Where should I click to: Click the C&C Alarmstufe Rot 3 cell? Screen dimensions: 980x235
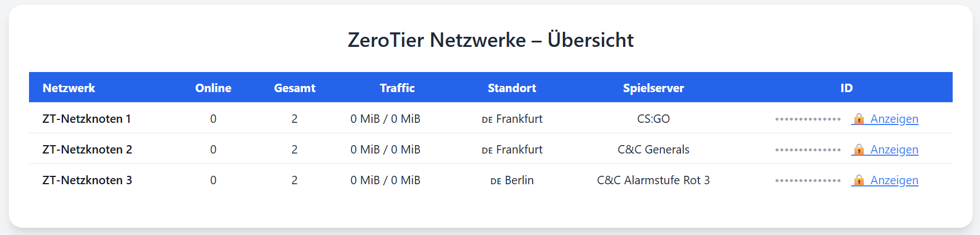pos(653,180)
